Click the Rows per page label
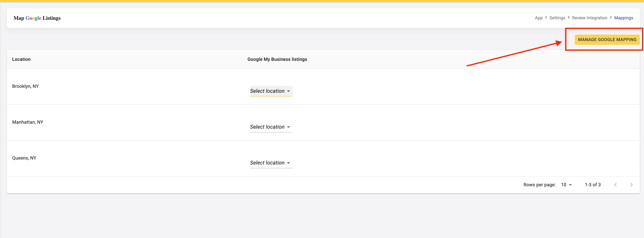 (539, 185)
